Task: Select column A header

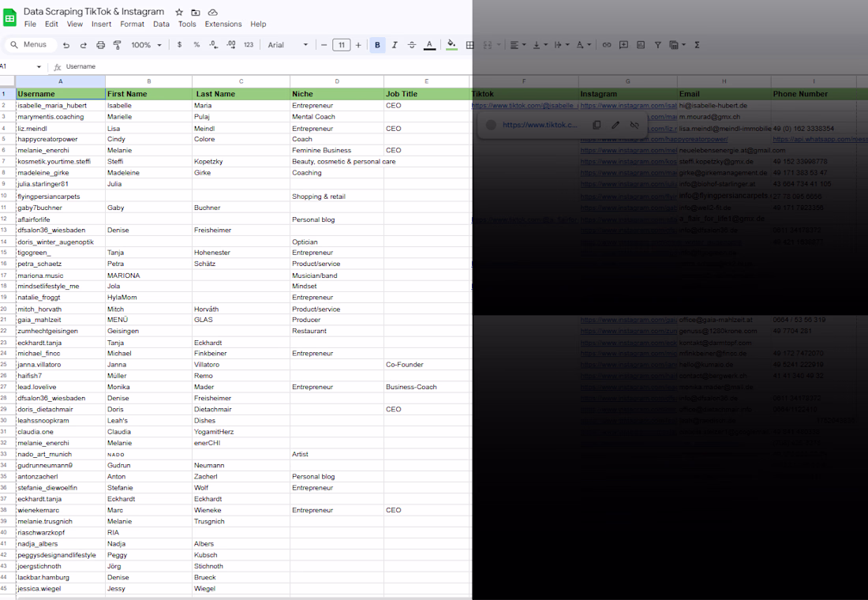Action: coord(60,81)
